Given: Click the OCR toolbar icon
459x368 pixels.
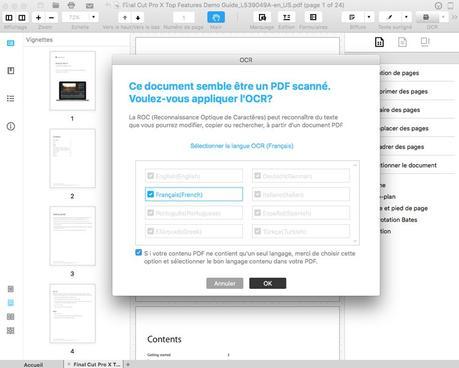Looking at the screenshot, I should 426,17.
